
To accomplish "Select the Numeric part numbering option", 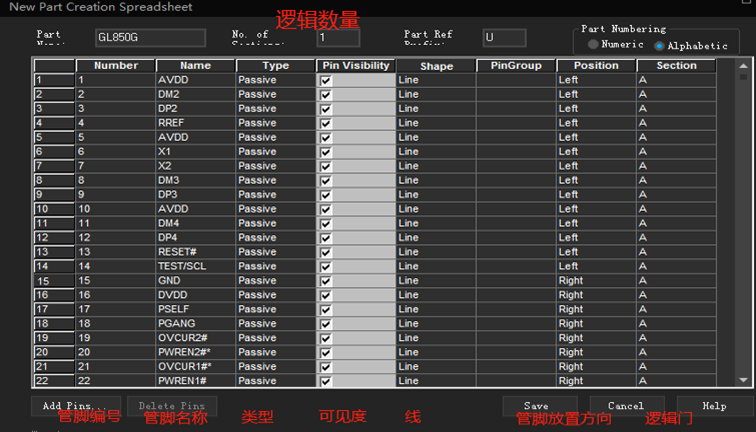I will [594, 44].
